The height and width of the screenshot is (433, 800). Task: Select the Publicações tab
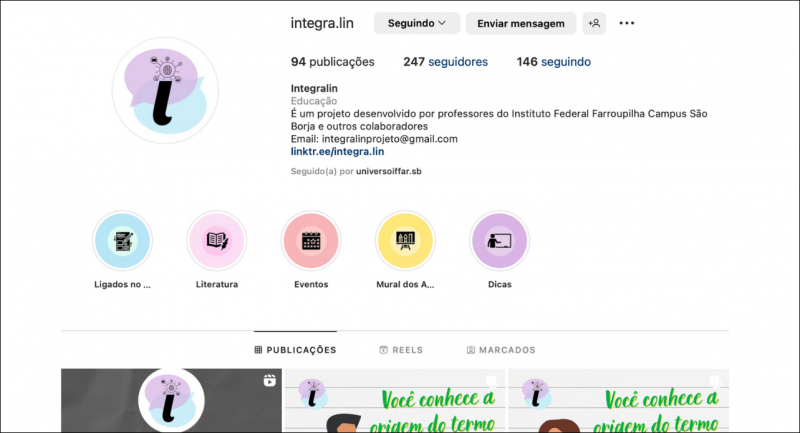tap(296, 350)
